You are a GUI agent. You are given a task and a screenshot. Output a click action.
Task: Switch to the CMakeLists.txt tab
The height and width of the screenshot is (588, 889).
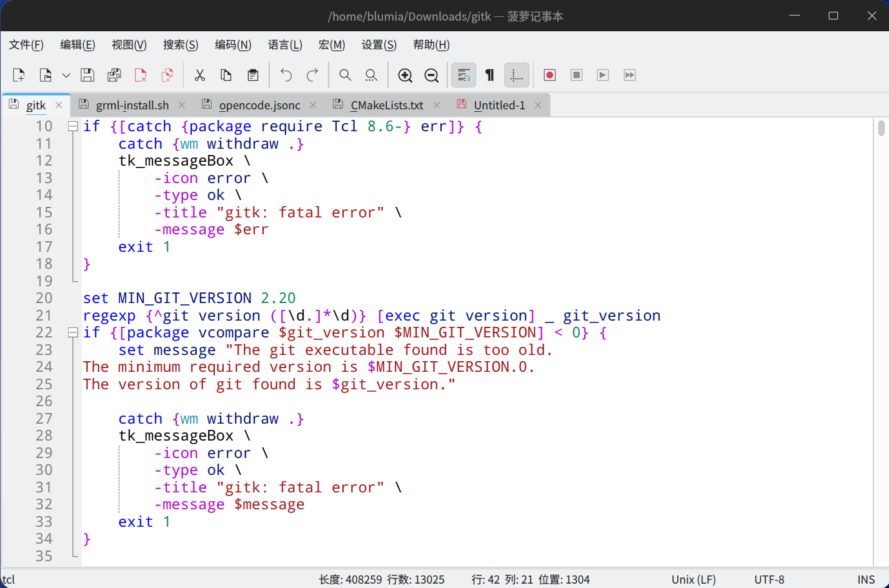[386, 105]
